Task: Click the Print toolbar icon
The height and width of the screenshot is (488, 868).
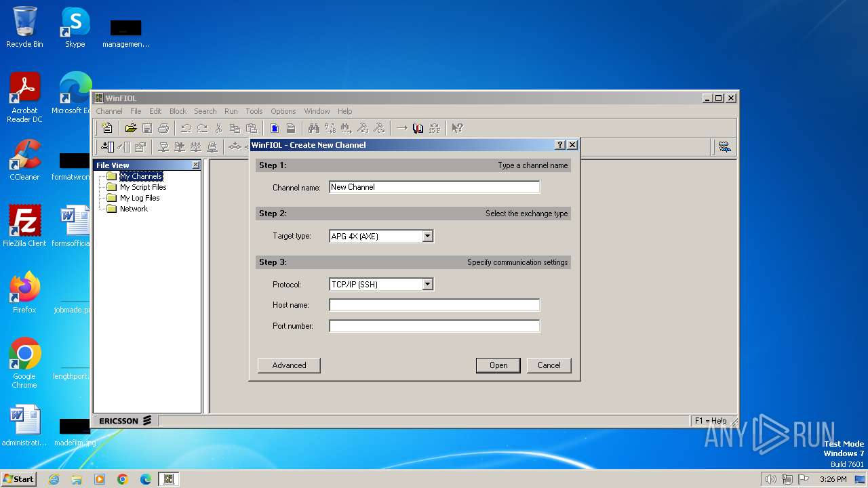Action: click(x=163, y=128)
